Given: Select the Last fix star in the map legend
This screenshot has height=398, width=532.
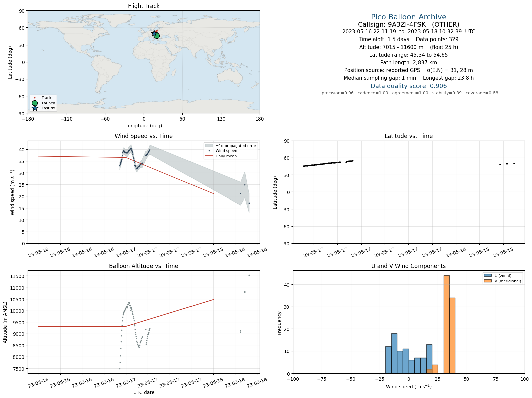Looking at the screenshot, I should 35,108.
